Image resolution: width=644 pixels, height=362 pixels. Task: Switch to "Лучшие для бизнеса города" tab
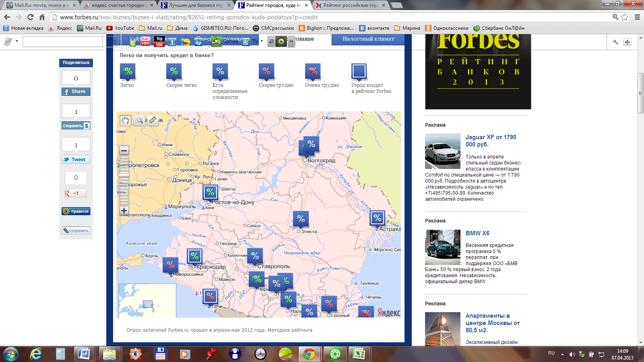point(195,5)
